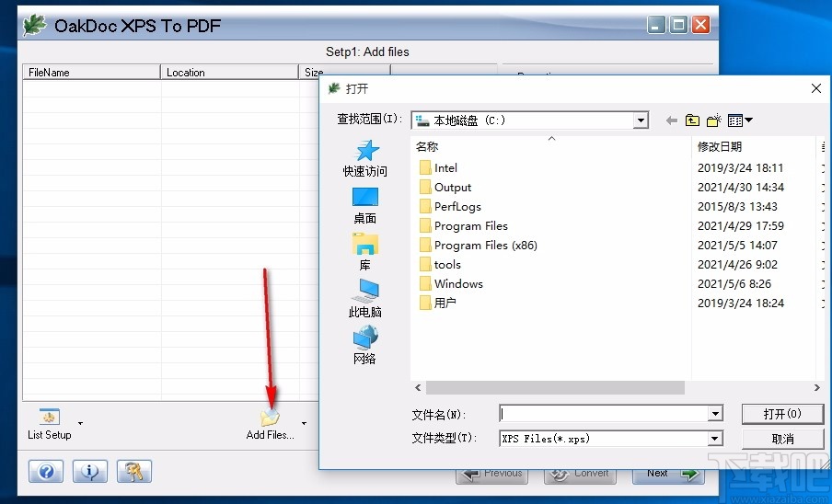
Task: Click the horizontal scrollbar right arrow
Action: 816,388
